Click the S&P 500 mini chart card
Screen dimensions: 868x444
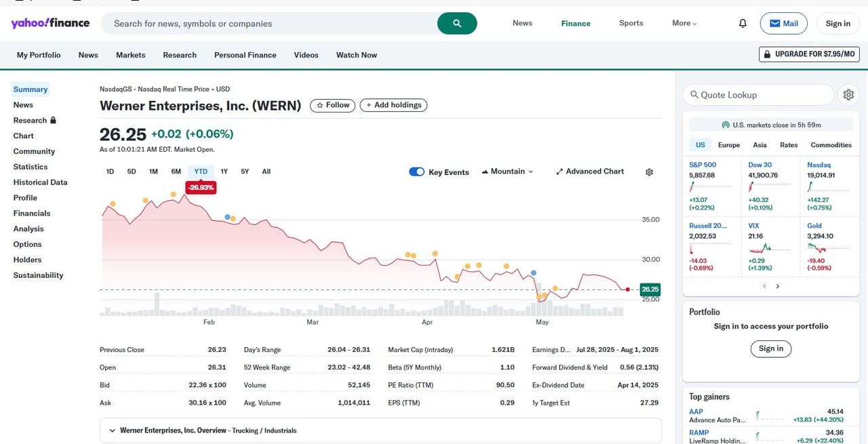point(712,186)
